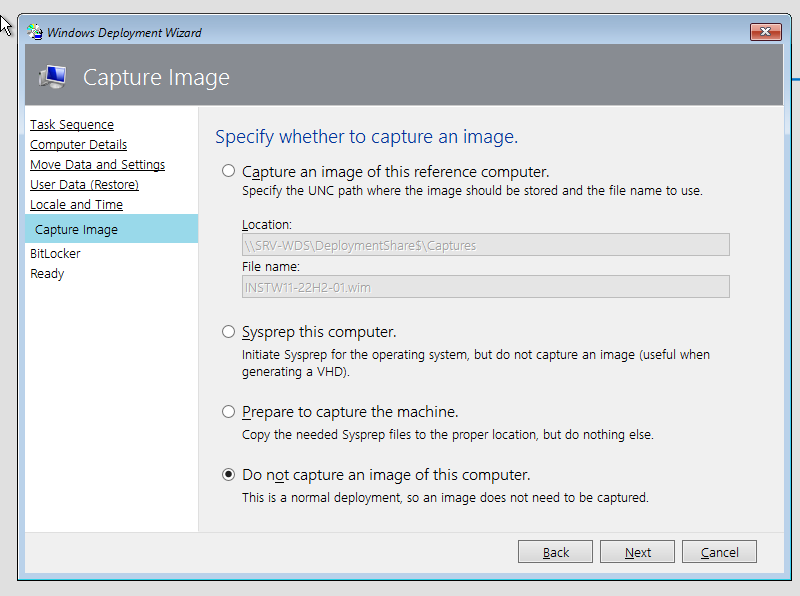
Task: Select capture an image of this reference computer
Action: point(228,171)
